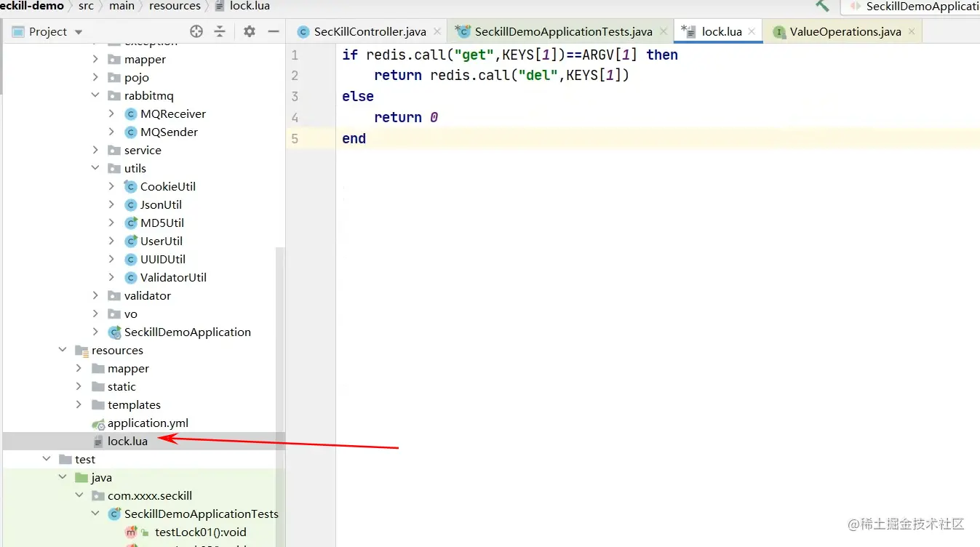The image size is (980, 547).
Task: Collapse the utils package
Action: tap(95, 168)
